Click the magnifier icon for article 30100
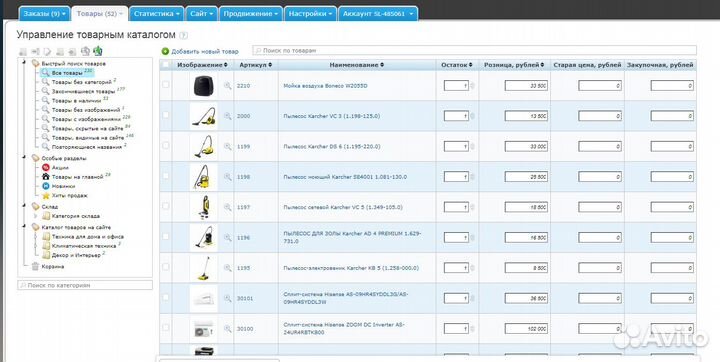The image size is (720, 362). coord(227,328)
